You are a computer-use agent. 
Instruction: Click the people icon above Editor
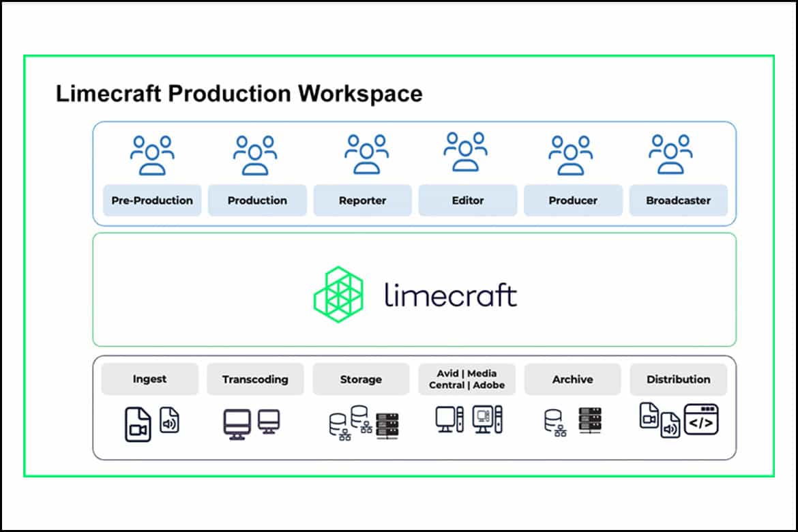click(465, 151)
